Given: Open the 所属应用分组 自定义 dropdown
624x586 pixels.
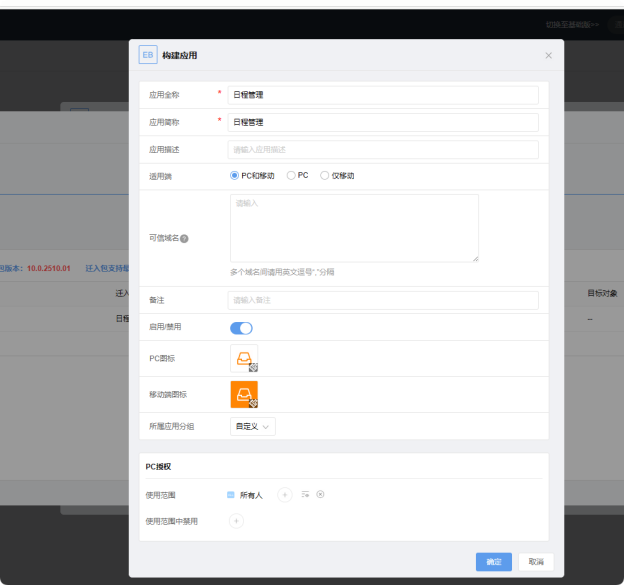Looking at the screenshot, I should pos(252,426).
